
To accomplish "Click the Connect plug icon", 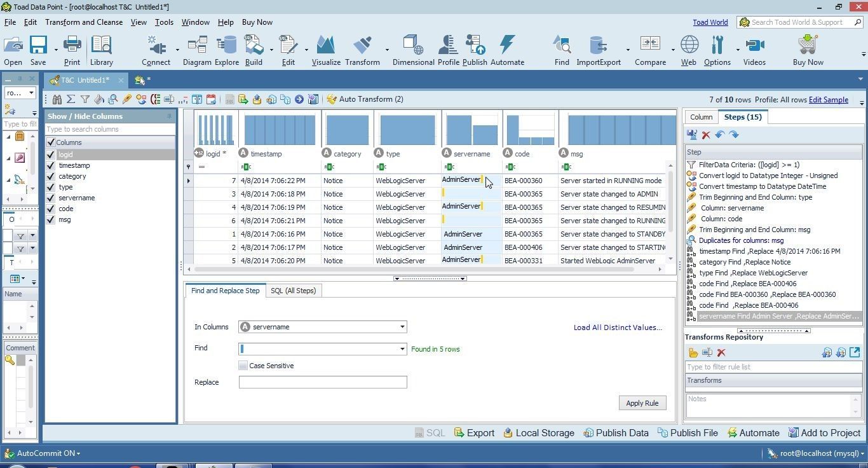I will [156, 46].
